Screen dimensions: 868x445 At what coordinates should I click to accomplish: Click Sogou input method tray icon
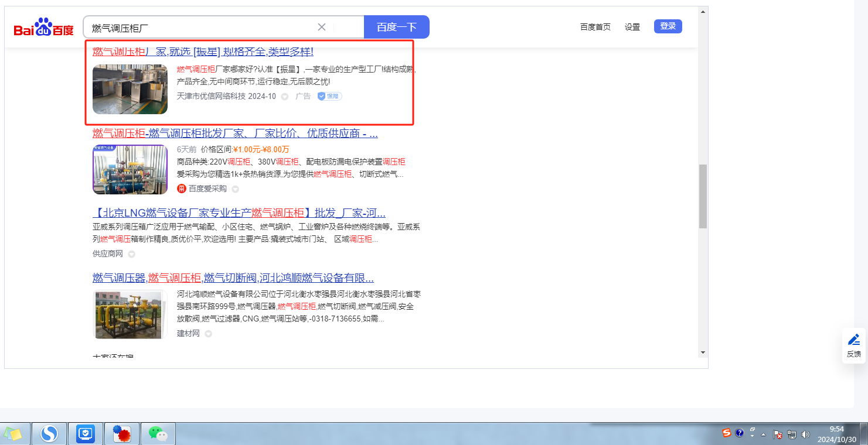pos(727,433)
